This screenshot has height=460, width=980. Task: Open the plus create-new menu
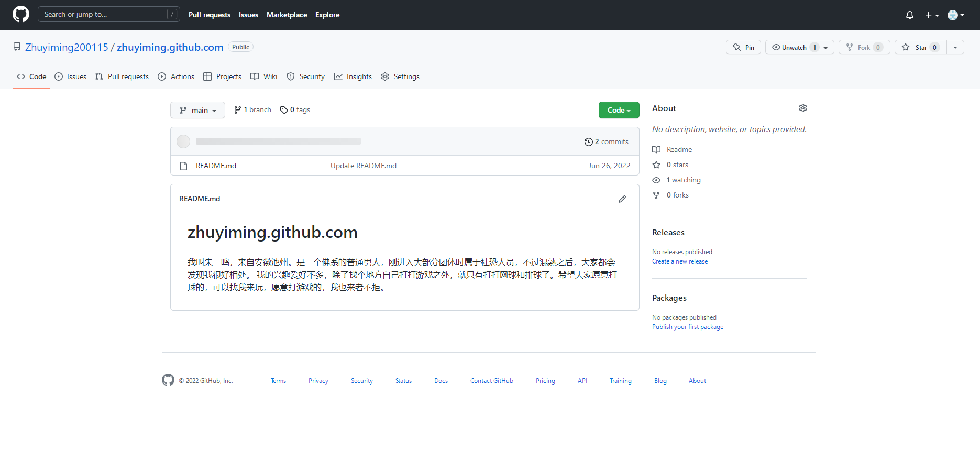(932, 15)
